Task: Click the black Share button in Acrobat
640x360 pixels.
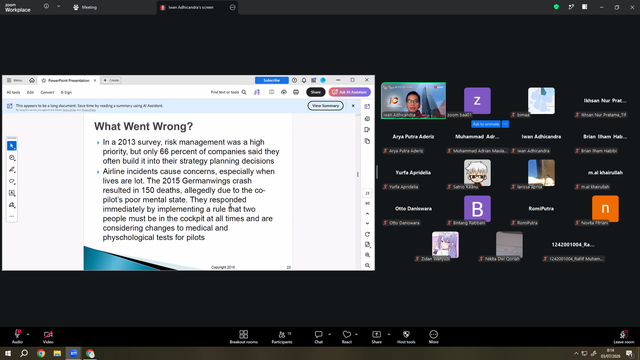Action: tap(316, 92)
